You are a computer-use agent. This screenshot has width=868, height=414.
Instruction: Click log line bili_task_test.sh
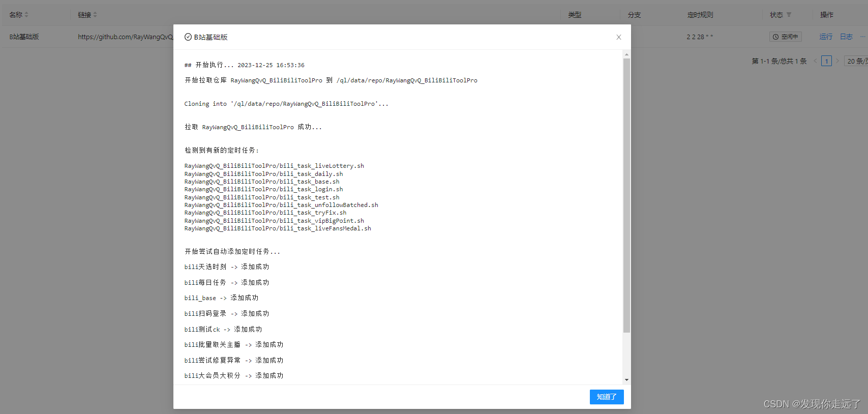pyautogui.click(x=262, y=197)
